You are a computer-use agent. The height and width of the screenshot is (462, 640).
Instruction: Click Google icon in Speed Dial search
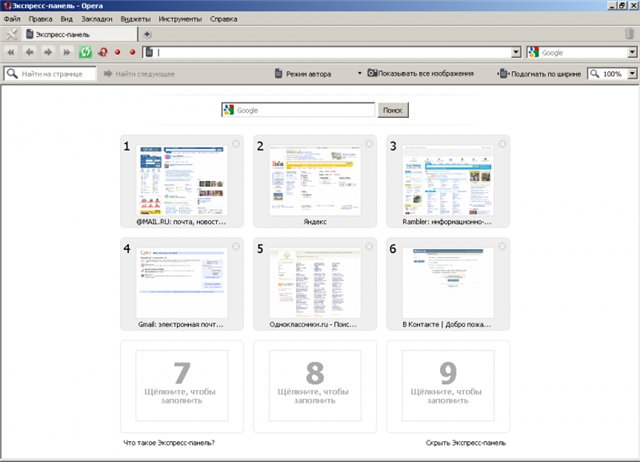(x=229, y=110)
